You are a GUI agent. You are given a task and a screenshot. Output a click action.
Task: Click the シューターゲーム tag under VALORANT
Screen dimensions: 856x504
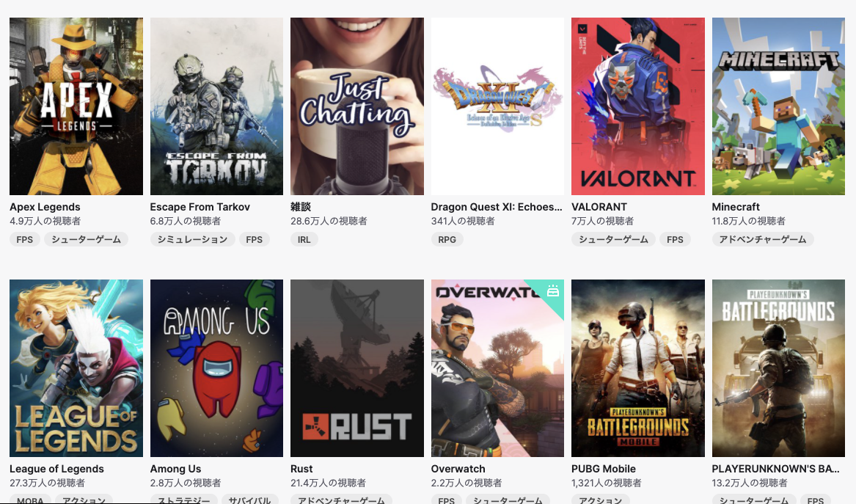tap(614, 239)
